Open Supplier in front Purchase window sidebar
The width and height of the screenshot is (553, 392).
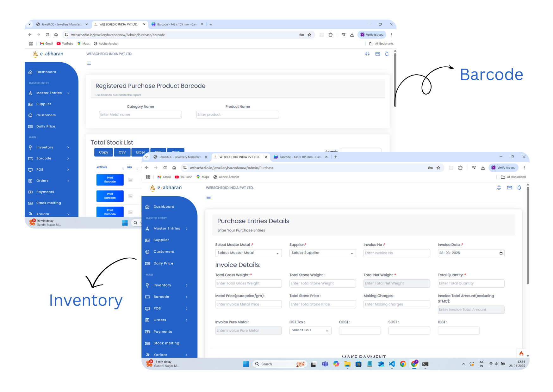point(161,240)
